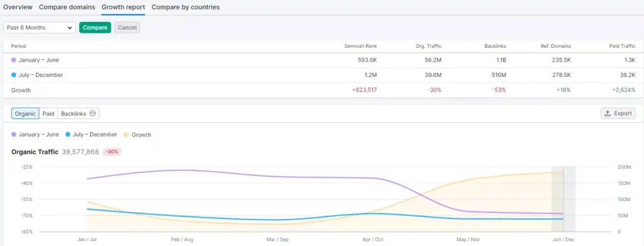Click the 593.6K Semrush Rank value
Image resolution: width=644 pixels, height=246 pixels.
tap(367, 60)
